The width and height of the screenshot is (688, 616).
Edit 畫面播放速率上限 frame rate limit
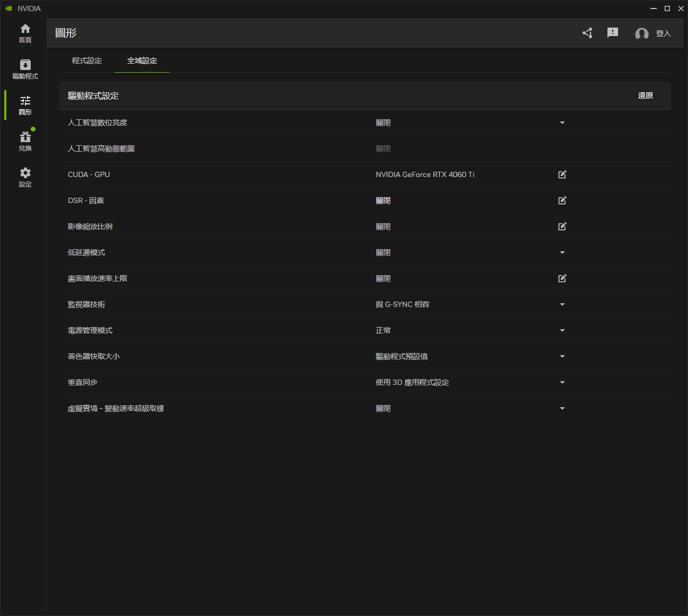[x=562, y=278]
